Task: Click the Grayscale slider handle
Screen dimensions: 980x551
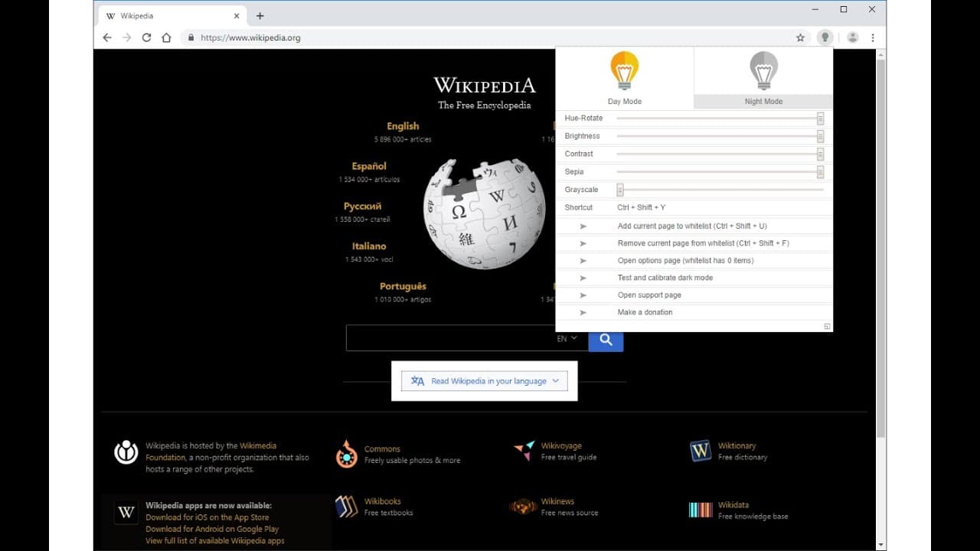Action: point(620,190)
